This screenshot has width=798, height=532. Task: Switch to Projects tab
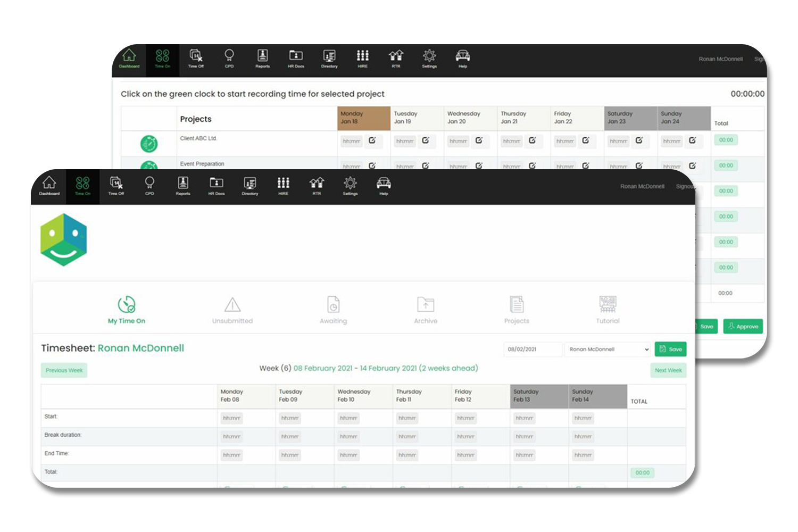pos(517,310)
